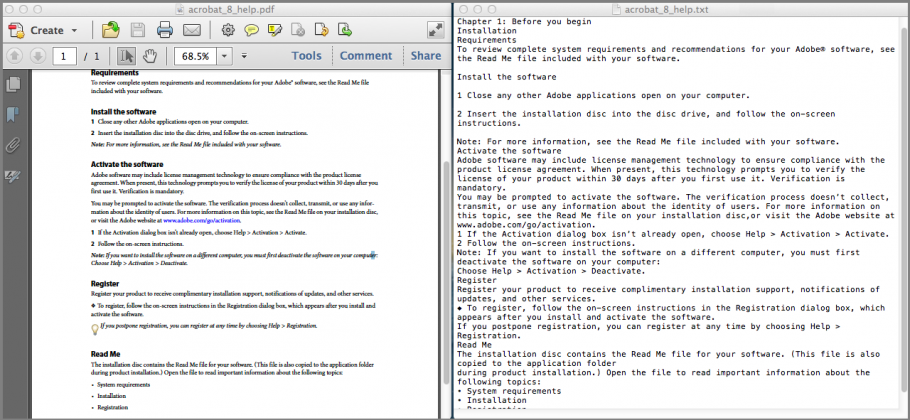Screen dimensions: 910x420
Task: Click 'Install the software' line in text file
Action: tap(507, 77)
